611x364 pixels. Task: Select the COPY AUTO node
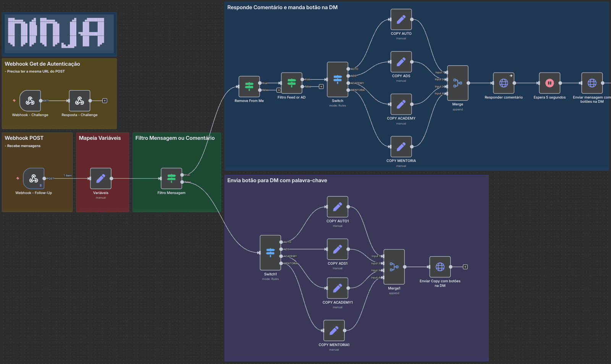tap(401, 19)
